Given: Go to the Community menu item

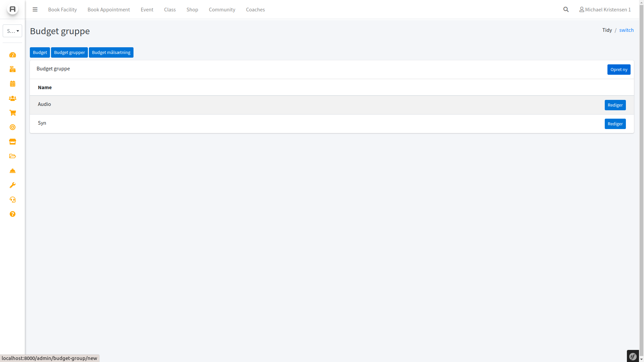Looking at the screenshot, I should pos(222,9).
